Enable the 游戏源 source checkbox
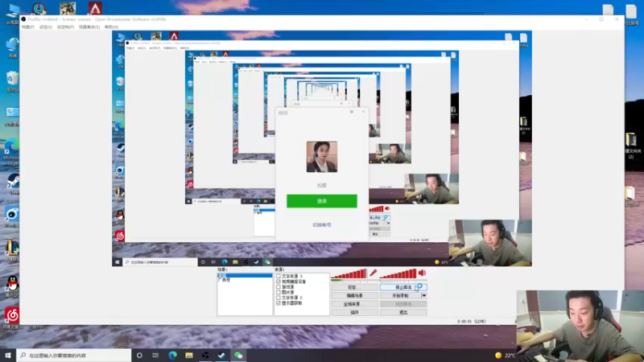644x362 pixels. [x=279, y=287]
